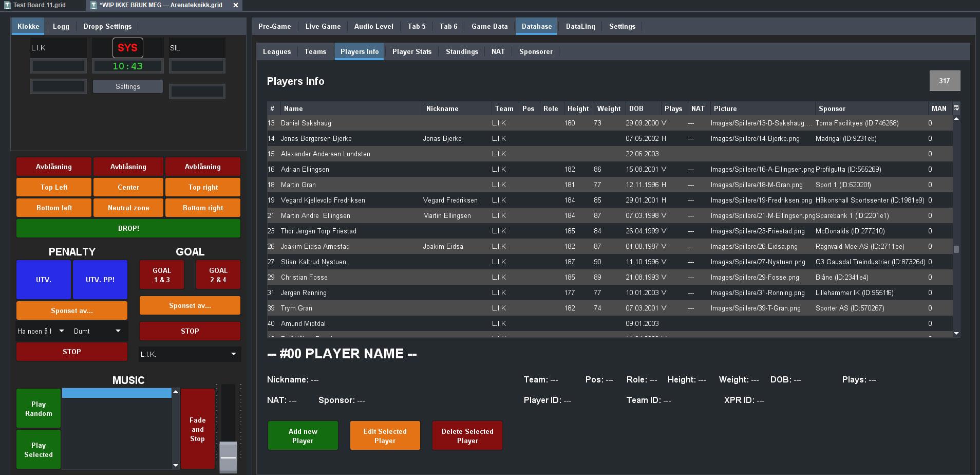Select the Christian Fosse player row
980x475 pixels.
pos(610,277)
